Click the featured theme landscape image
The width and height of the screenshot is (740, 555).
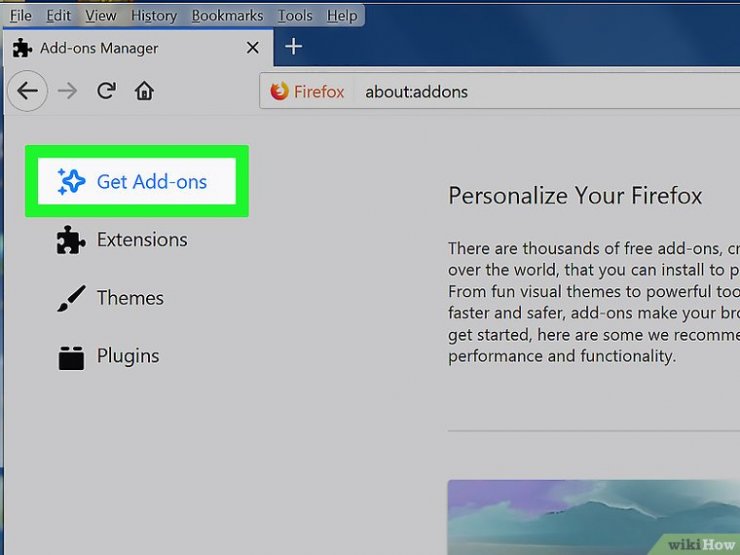coord(594,517)
